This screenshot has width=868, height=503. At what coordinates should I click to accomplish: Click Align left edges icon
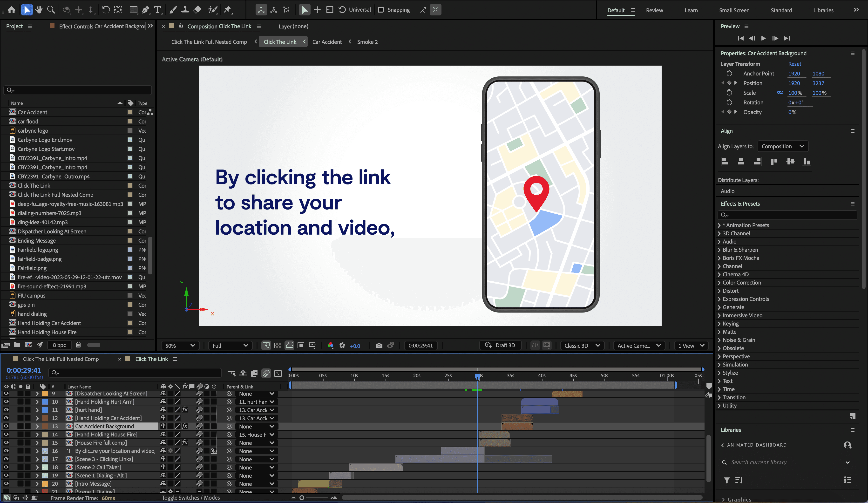[x=724, y=162]
